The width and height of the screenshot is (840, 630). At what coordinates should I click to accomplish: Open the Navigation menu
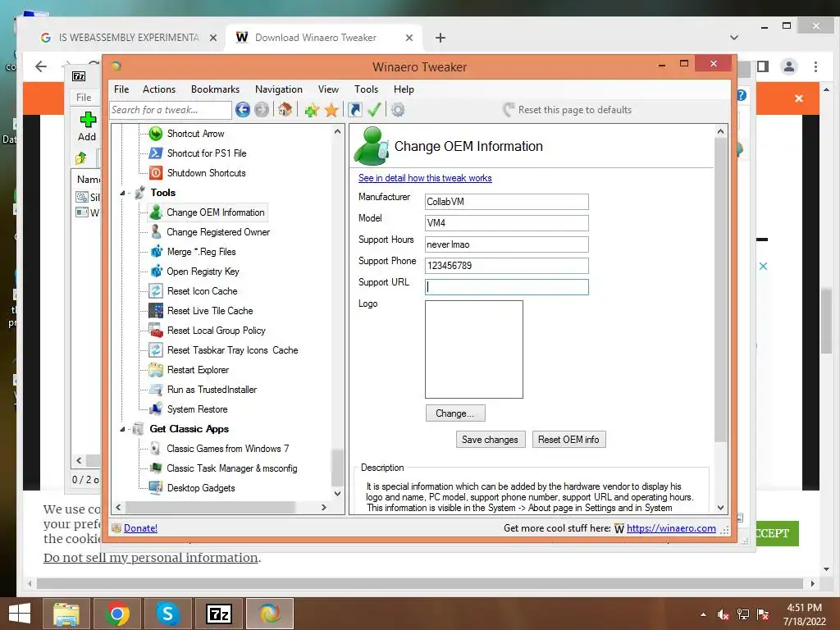[279, 89]
